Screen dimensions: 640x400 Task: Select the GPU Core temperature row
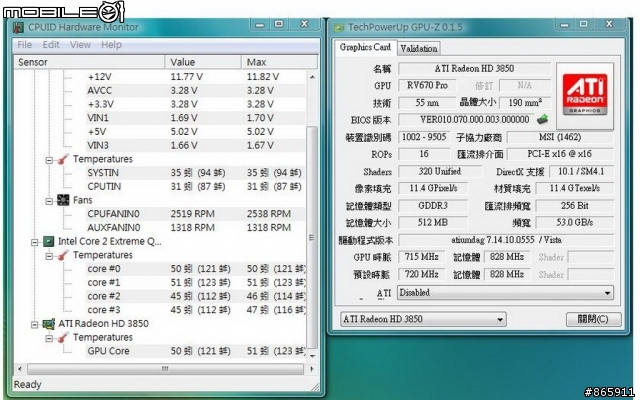pyautogui.click(x=195, y=351)
